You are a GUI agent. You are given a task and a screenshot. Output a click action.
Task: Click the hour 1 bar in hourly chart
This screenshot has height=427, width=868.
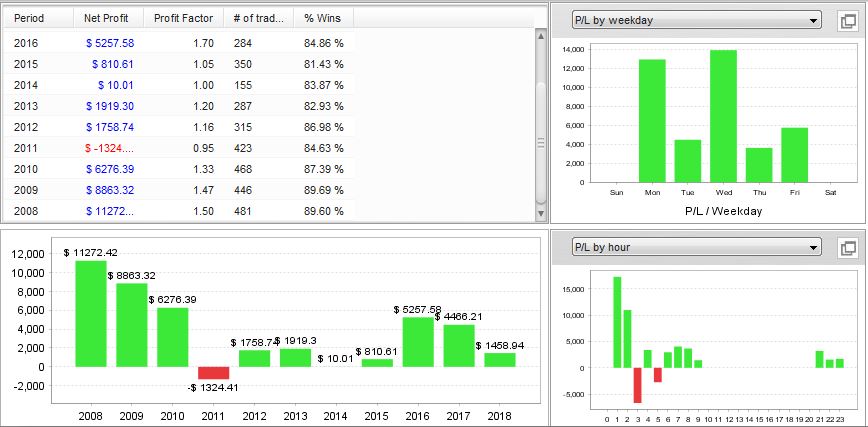pos(617,322)
